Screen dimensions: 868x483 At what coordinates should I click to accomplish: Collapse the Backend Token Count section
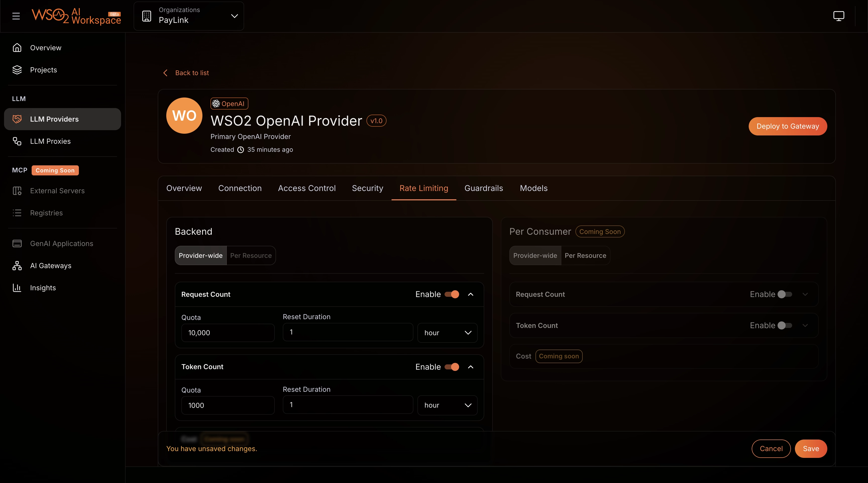pyautogui.click(x=470, y=367)
